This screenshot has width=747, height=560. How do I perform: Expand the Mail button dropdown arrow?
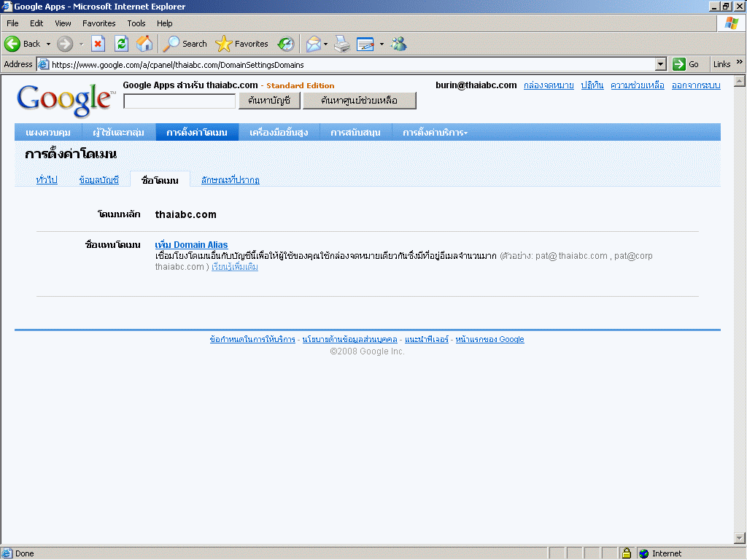click(x=326, y=44)
